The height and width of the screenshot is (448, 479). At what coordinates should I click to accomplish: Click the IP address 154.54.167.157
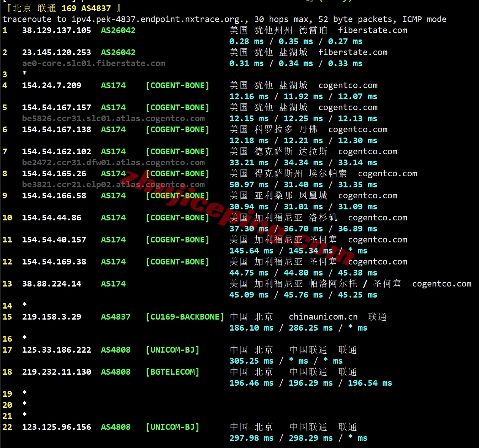pos(57,108)
